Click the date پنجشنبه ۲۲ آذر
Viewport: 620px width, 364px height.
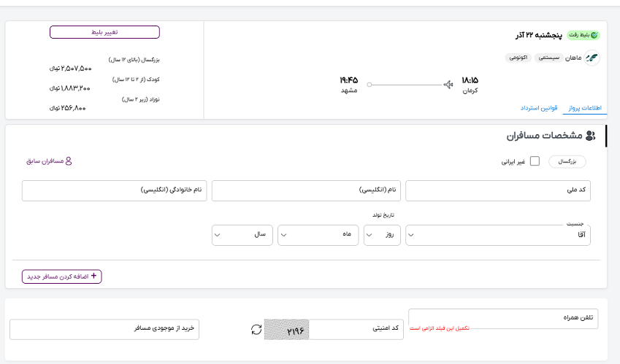[x=538, y=36]
